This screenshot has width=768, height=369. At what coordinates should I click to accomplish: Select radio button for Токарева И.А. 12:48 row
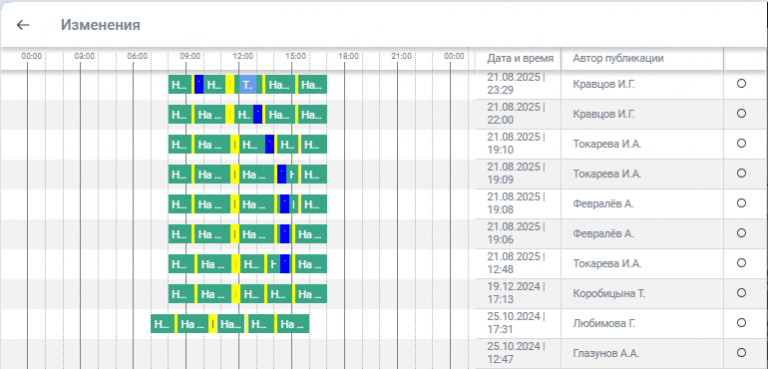(741, 263)
